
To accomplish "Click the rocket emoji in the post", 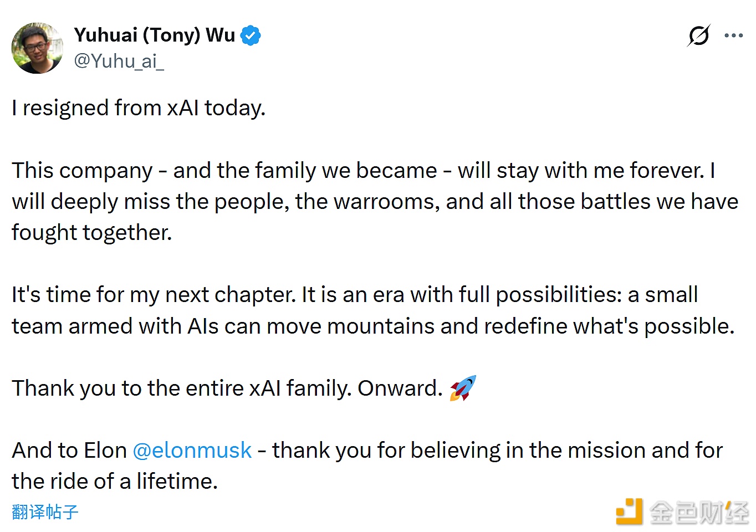I will (463, 387).
